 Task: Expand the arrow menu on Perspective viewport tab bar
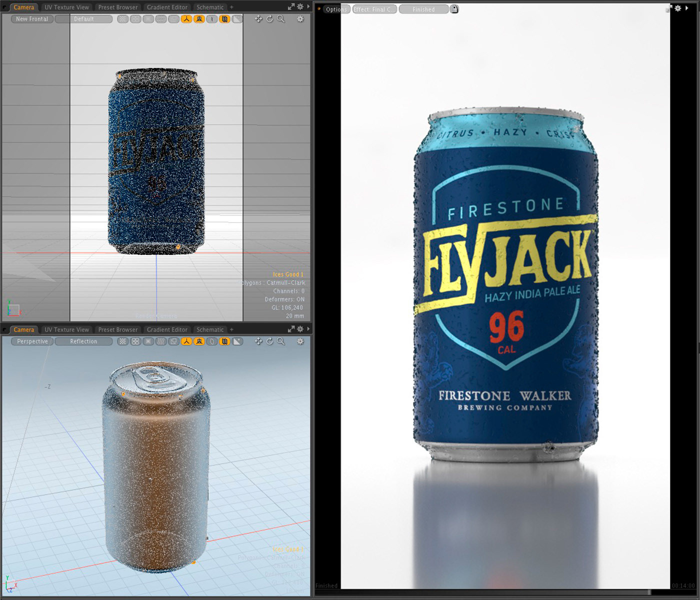click(x=308, y=329)
